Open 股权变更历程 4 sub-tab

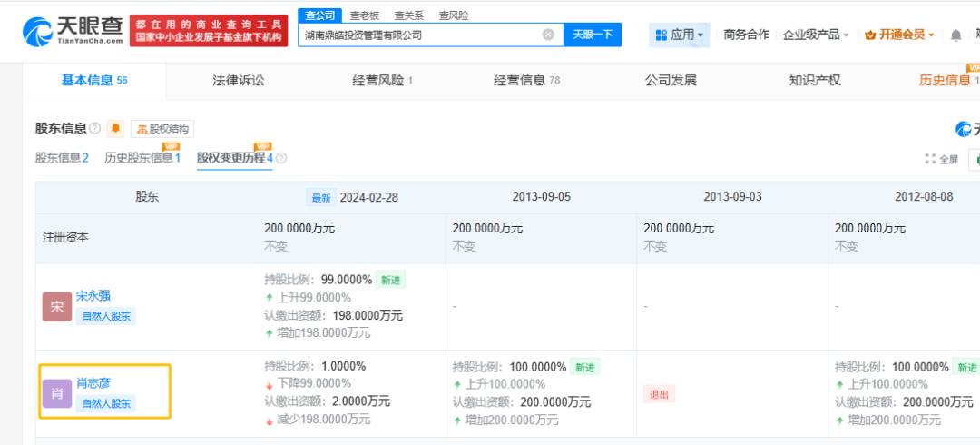pyautogui.click(x=235, y=158)
